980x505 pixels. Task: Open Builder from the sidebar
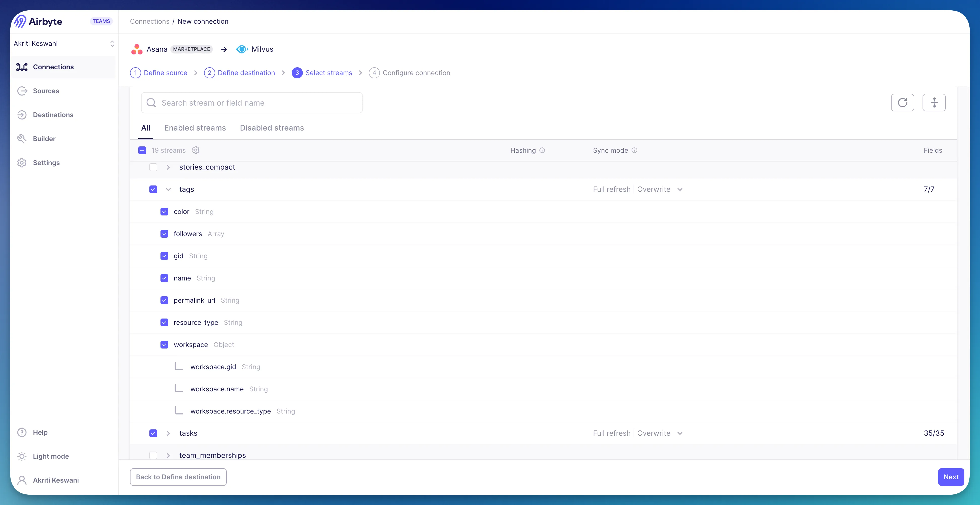[44, 139]
